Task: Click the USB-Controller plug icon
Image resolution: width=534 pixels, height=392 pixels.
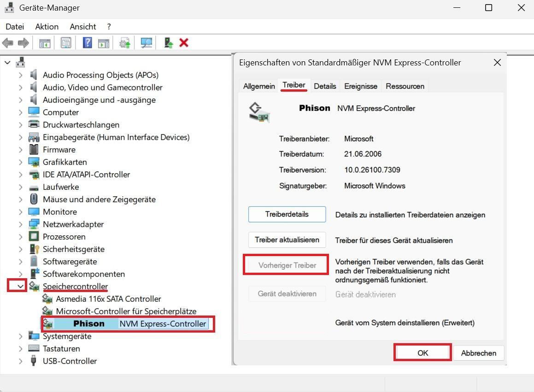Action: point(33,361)
